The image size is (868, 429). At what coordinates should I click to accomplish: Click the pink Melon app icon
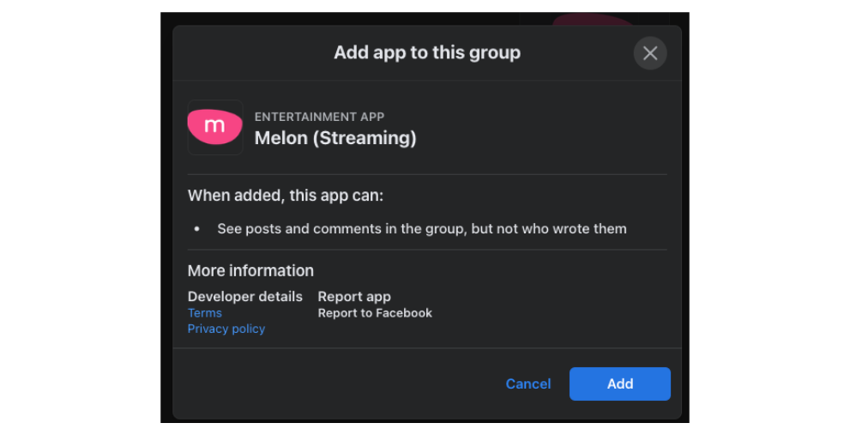pos(214,127)
